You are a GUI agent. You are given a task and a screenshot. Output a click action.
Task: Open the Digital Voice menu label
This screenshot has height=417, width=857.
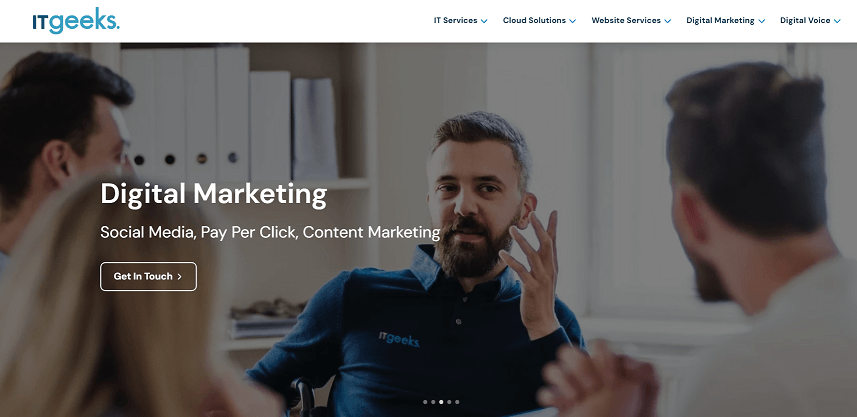(x=805, y=20)
